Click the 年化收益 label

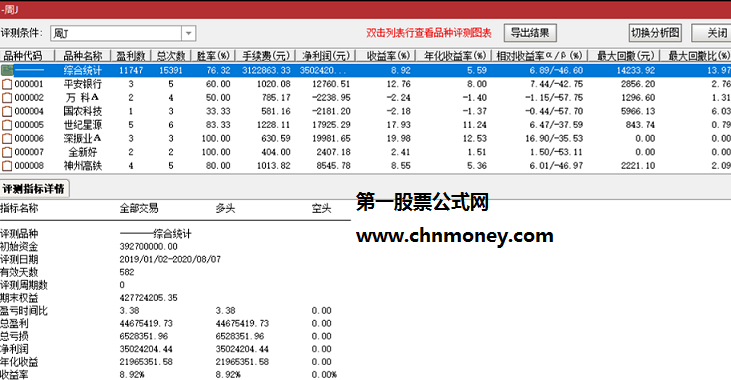point(19,362)
